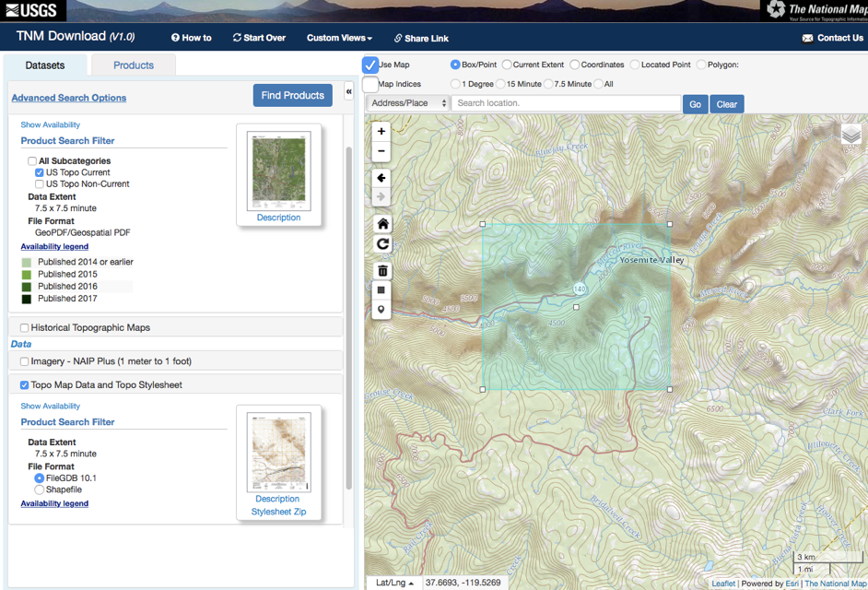This screenshot has height=590, width=868.
Task: Select the place point marker tool
Action: point(381,310)
